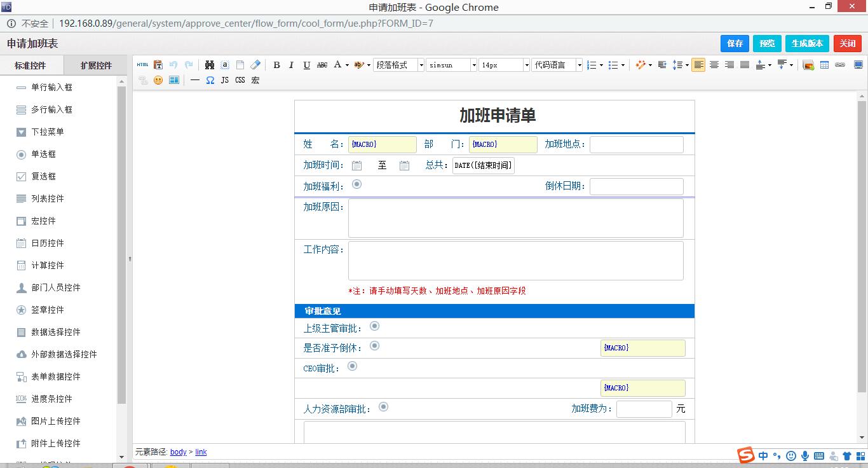This screenshot has width=868, height=468.
Task: Switch to the 扩展控件 tab
Action: 96,65
